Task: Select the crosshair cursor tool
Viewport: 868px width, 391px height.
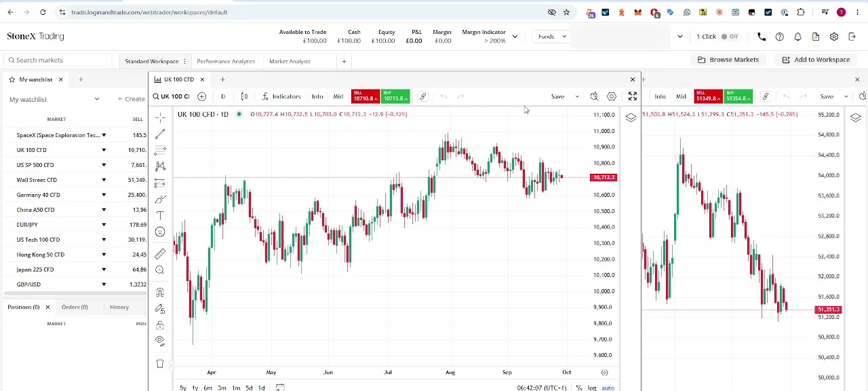Action: point(160,118)
